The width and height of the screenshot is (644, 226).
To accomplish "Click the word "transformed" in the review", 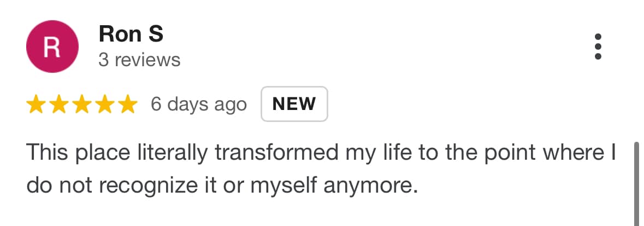I will 277,152.
